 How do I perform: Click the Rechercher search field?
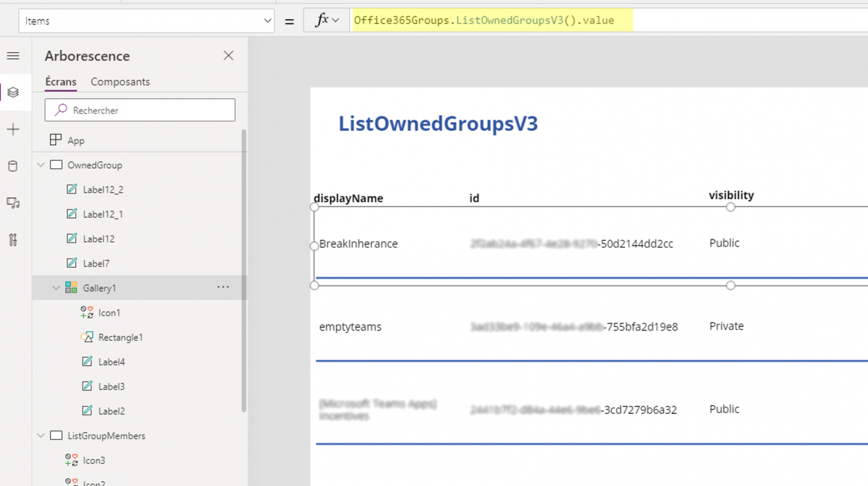pyautogui.click(x=141, y=110)
